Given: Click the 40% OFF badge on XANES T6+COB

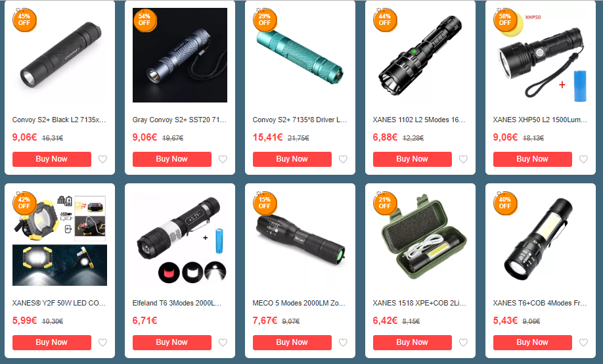Looking at the screenshot, I should click(x=505, y=203).
